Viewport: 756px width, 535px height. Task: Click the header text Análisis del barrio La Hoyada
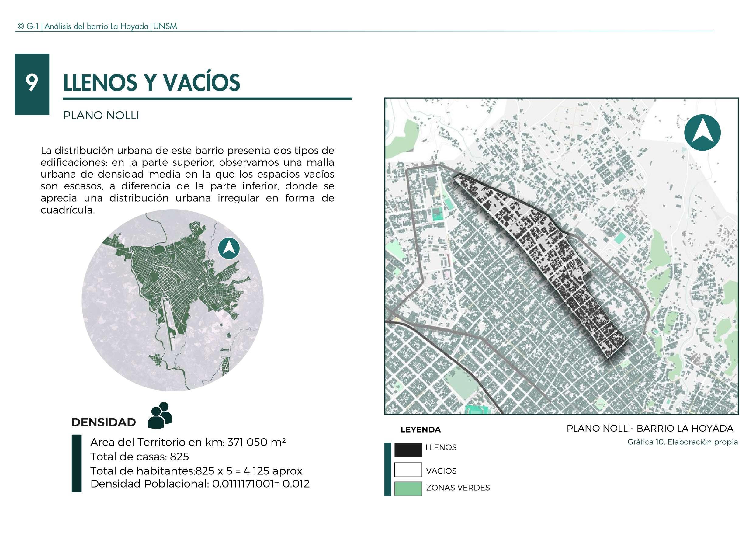tap(96, 26)
